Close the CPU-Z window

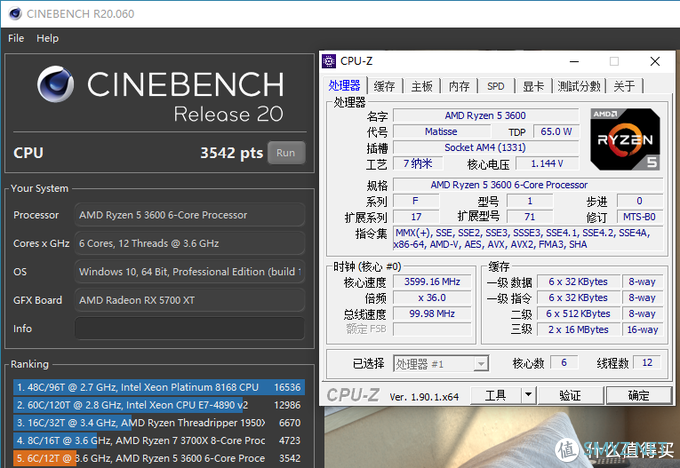point(655,62)
